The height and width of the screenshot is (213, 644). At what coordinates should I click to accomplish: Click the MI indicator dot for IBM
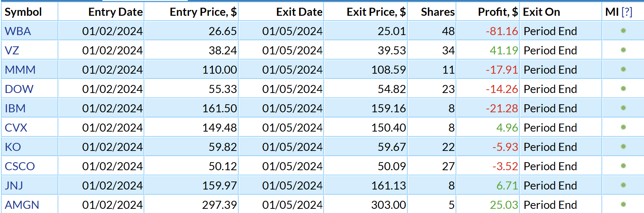[623, 108]
